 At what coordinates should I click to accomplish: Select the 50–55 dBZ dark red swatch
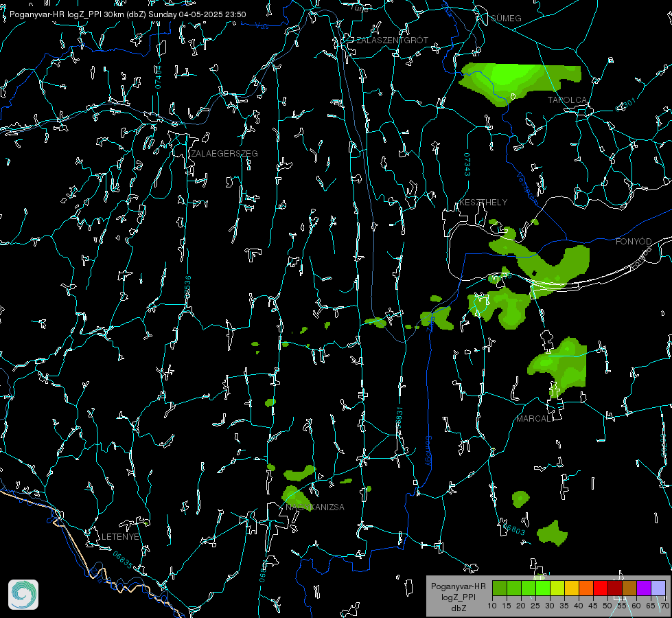615,588
